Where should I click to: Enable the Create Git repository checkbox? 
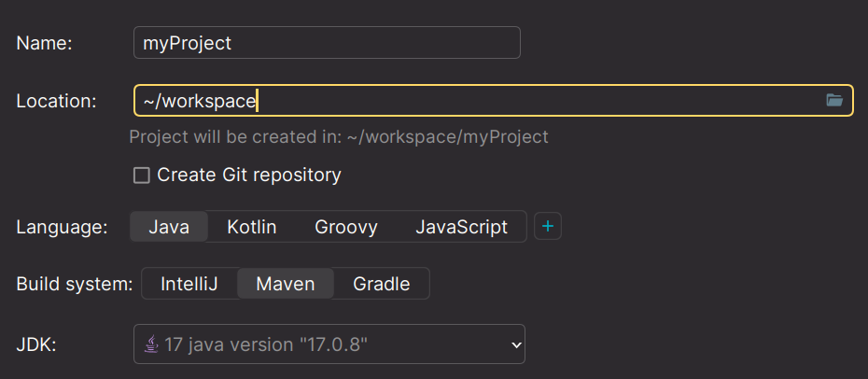(142, 175)
